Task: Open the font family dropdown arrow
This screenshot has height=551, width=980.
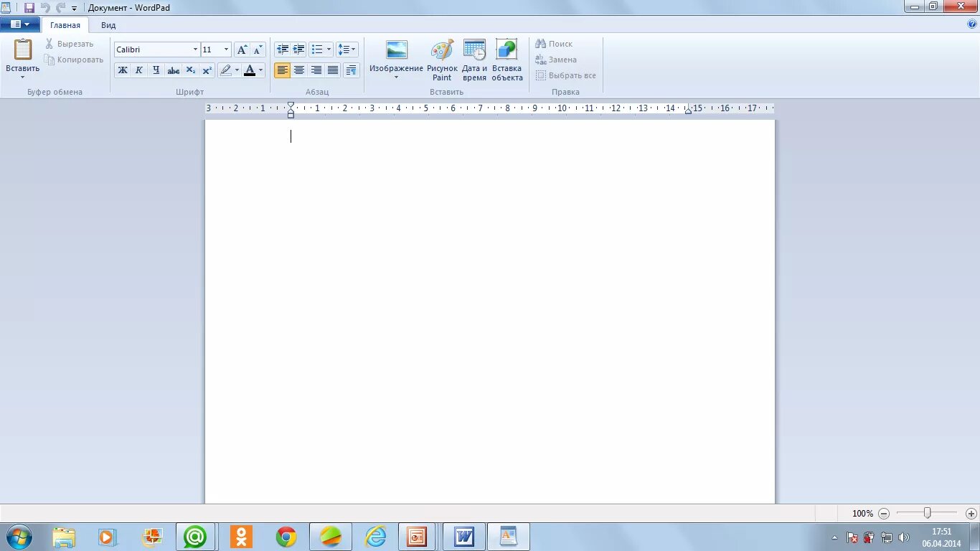Action: 195,50
